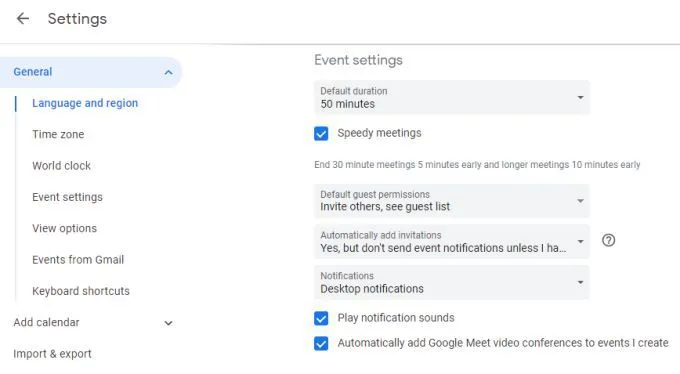The width and height of the screenshot is (680, 374).
Task: Go to Time zone settings
Action: coord(58,135)
